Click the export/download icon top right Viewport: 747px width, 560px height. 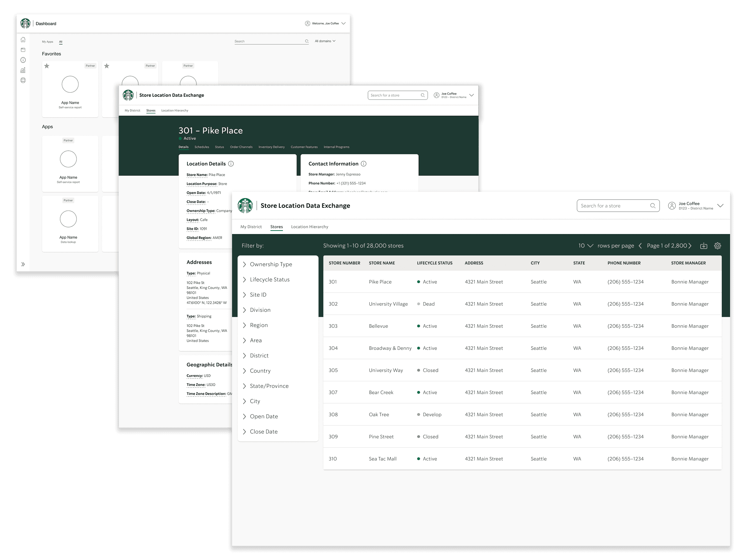click(x=703, y=245)
